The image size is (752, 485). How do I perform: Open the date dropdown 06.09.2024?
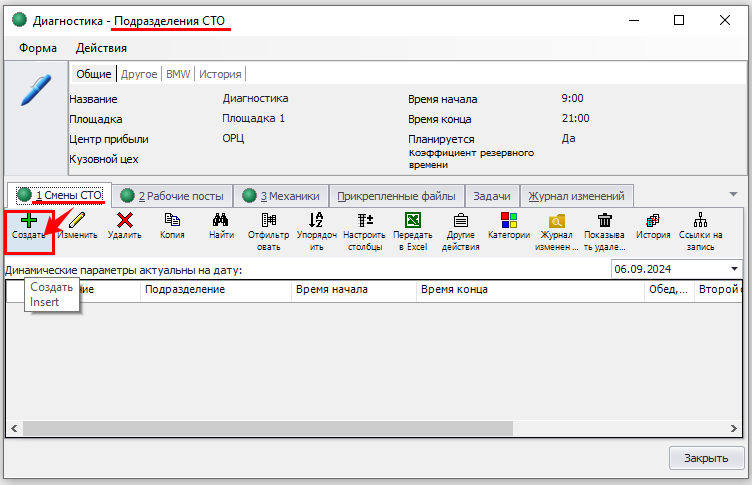click(x=735, y=269)
